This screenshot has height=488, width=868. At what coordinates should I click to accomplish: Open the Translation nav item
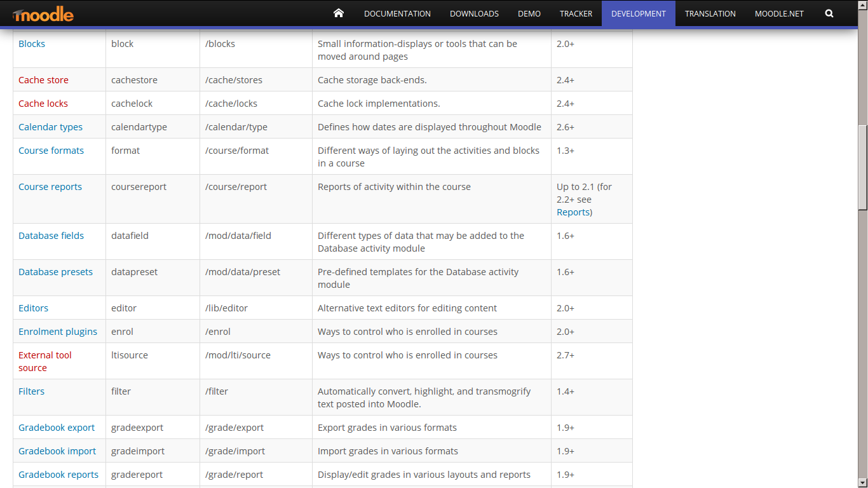(710, 13)
